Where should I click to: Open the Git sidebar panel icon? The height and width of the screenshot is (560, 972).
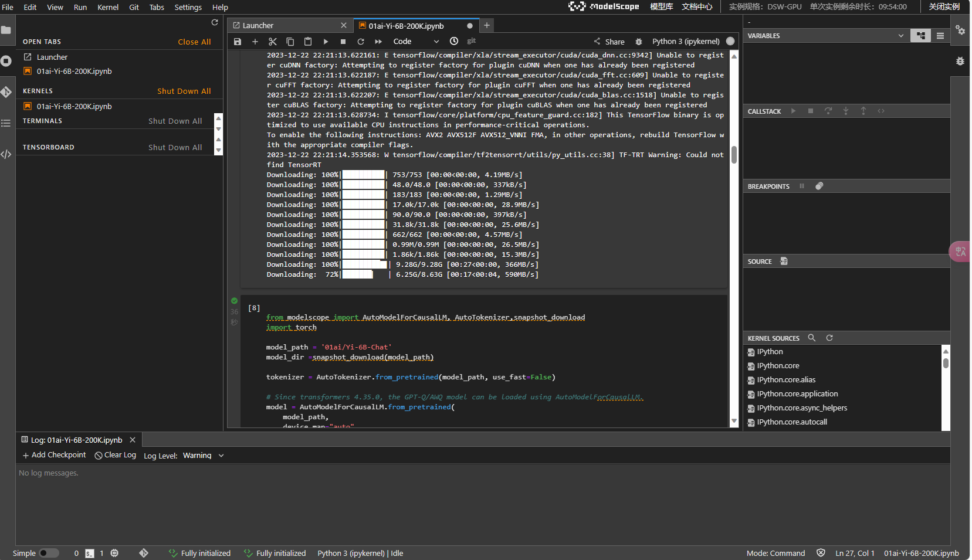6,92
